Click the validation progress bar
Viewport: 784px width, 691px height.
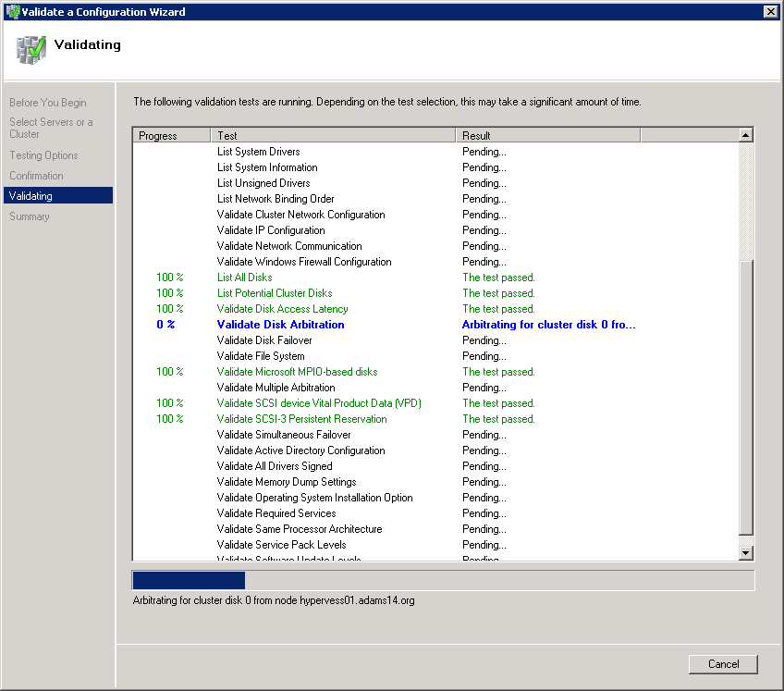(x=444, y=580)
